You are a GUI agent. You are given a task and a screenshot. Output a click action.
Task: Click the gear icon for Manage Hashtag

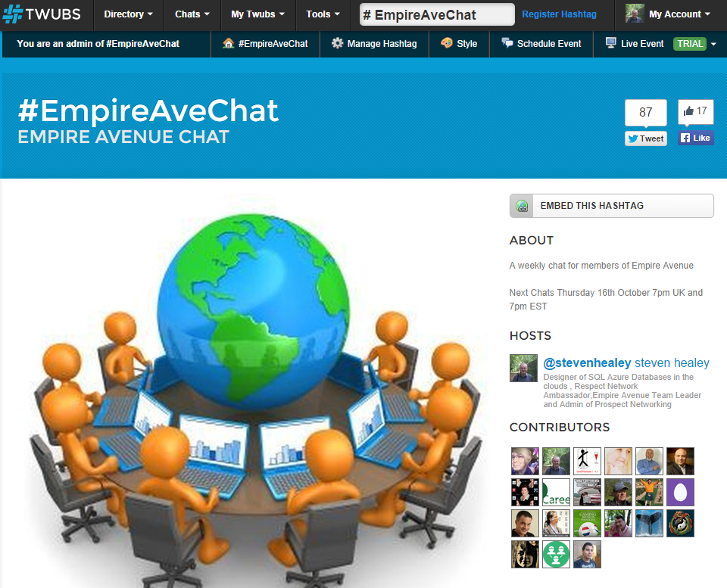coord(337,44)
